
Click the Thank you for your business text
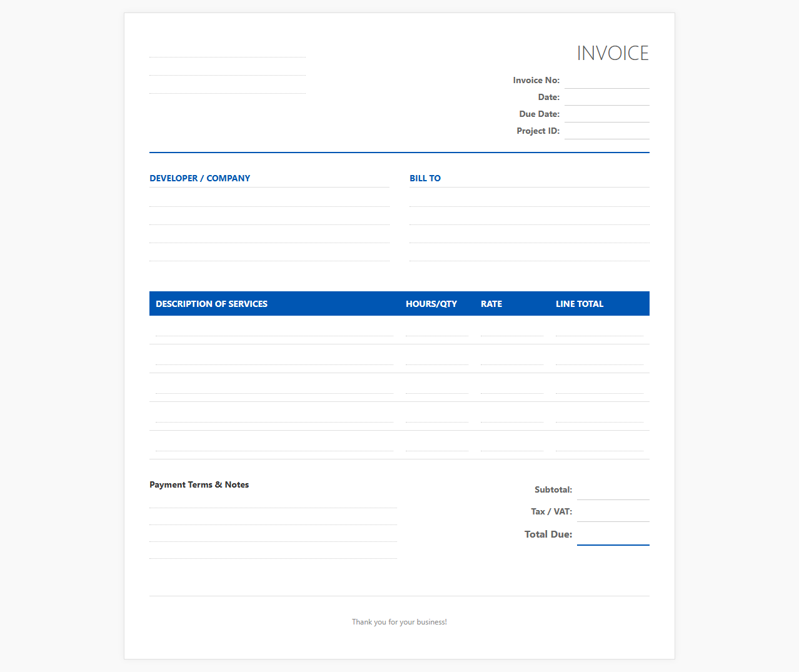pyautogui.click(x=399, y=622)
